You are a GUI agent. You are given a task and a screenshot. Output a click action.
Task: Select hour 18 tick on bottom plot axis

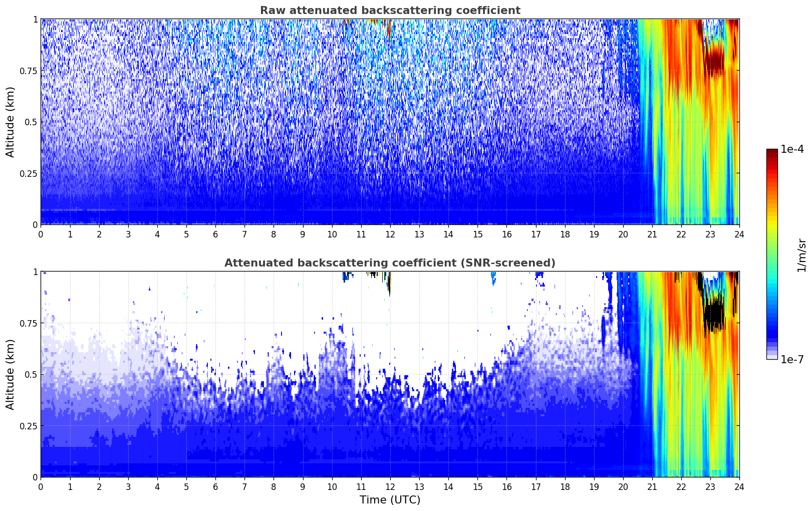pyautogui.click(x=565, y=486)
